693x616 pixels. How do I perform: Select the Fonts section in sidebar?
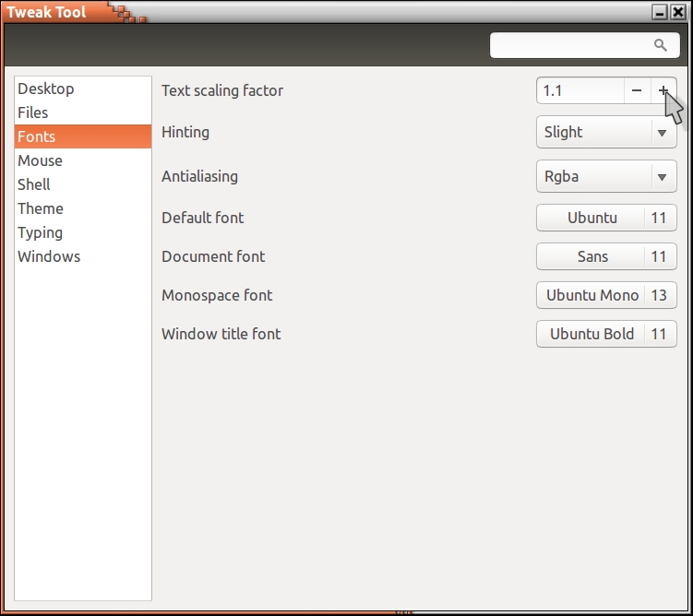(37, 136)
